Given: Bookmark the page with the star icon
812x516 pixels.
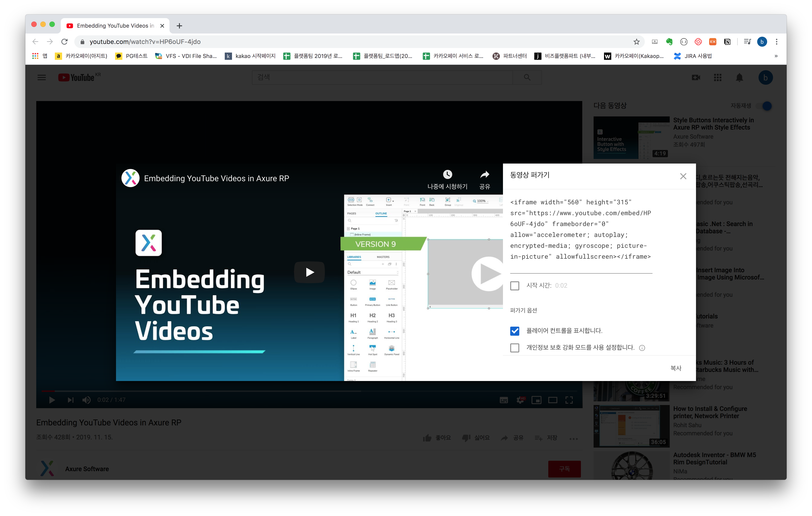Looking at the screenshot, I should (636, 42).
